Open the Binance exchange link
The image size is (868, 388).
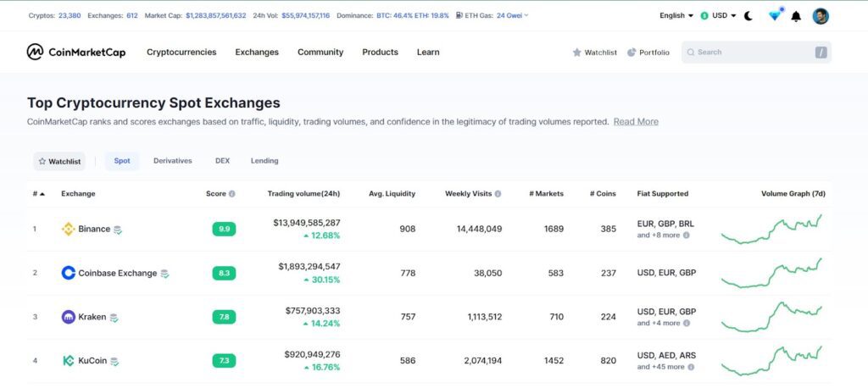coord(94,229)
